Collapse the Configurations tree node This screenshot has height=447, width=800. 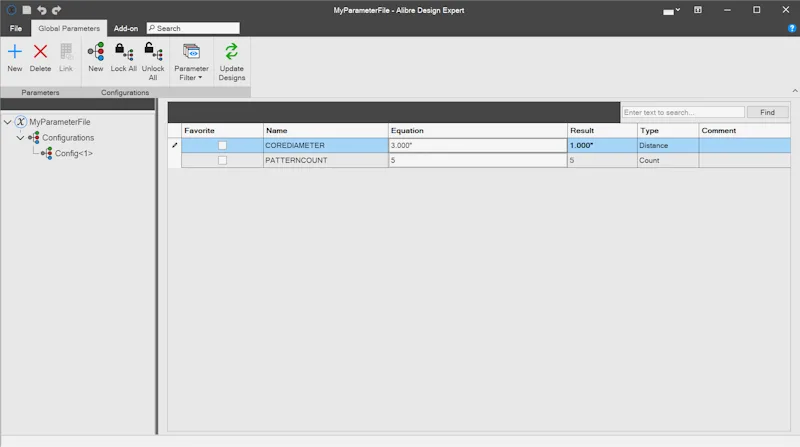[x=20, y=138]
